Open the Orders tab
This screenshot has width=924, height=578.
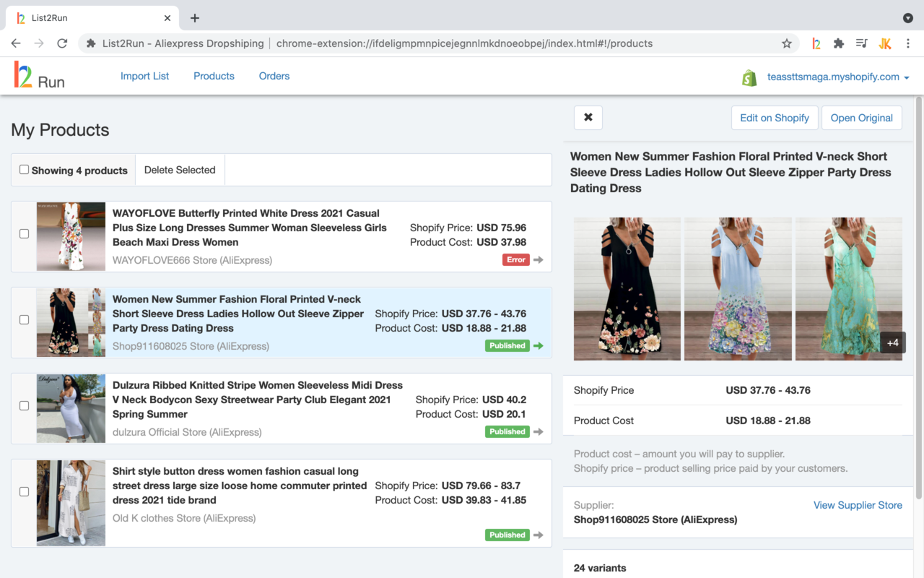(x=274, y=76)
